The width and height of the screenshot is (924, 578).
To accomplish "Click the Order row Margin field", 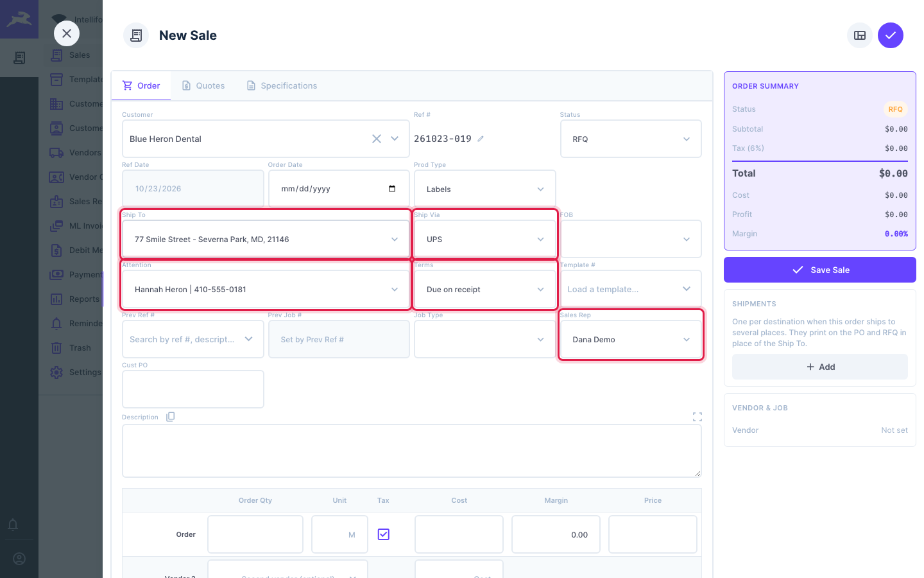I will [556, 534].
